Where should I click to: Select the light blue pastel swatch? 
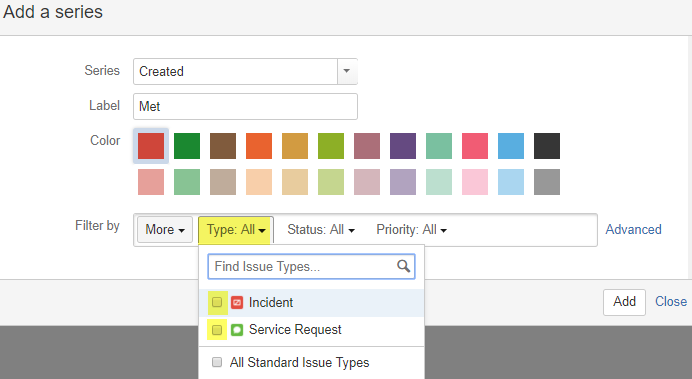click(511, 182)
